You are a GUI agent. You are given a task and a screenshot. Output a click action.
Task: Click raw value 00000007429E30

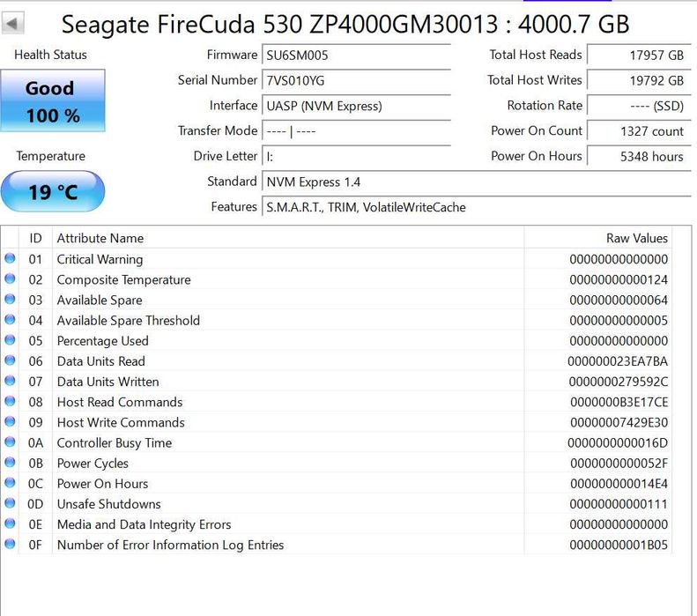click(619, 423)
